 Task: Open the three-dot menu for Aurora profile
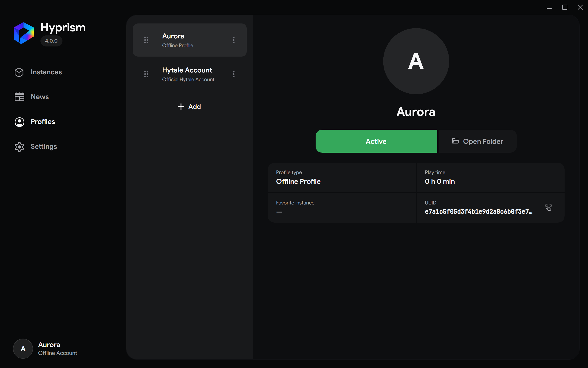(234, 40)
